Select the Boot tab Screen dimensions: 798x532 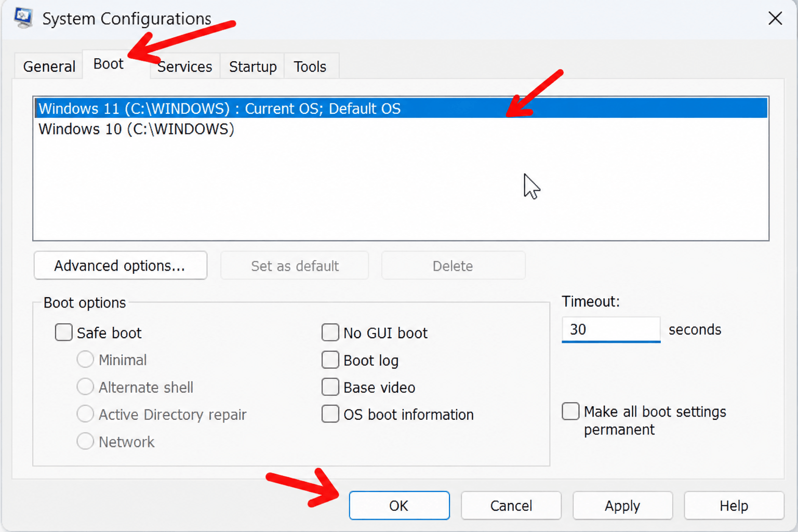108,64
